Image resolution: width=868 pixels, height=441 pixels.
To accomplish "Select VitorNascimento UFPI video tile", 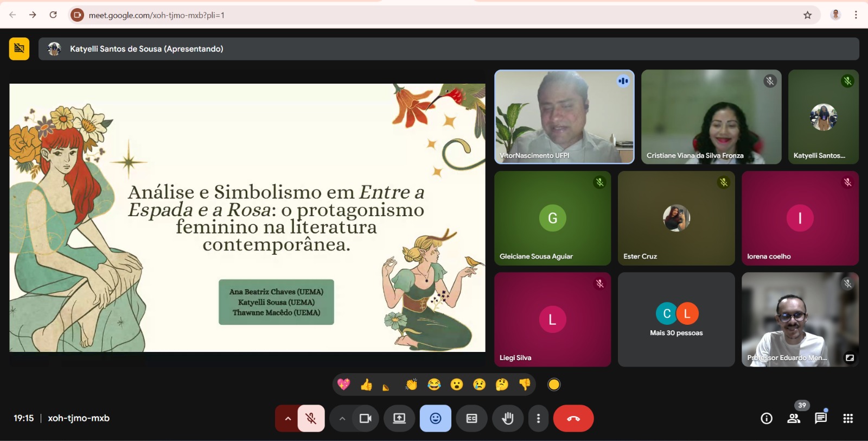I will [x=564, y=117].
